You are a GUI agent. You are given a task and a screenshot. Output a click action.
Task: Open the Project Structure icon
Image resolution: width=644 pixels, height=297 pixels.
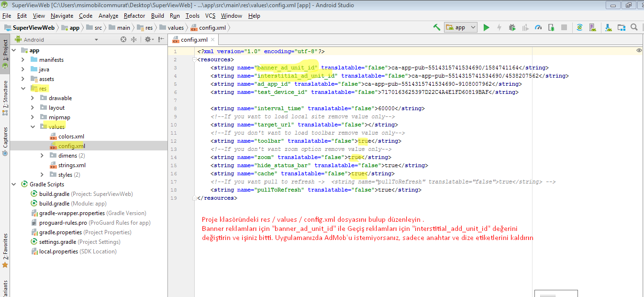[621, 27]
